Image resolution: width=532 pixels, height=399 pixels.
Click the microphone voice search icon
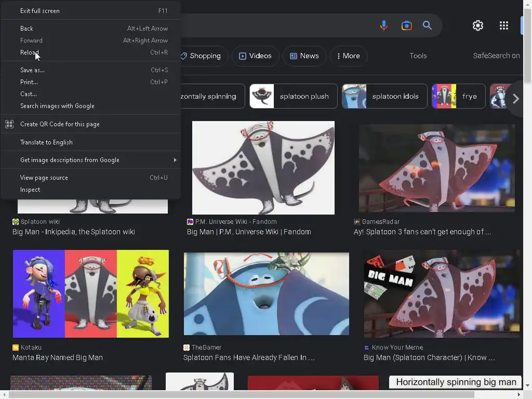point(384,25)
